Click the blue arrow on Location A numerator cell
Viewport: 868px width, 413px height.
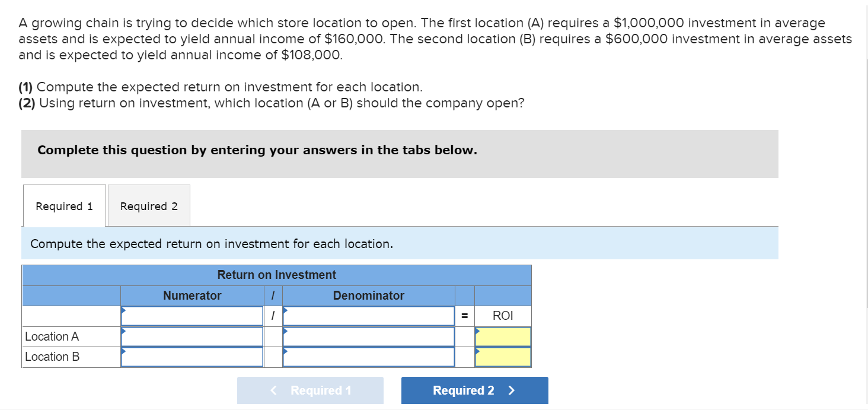123,332
